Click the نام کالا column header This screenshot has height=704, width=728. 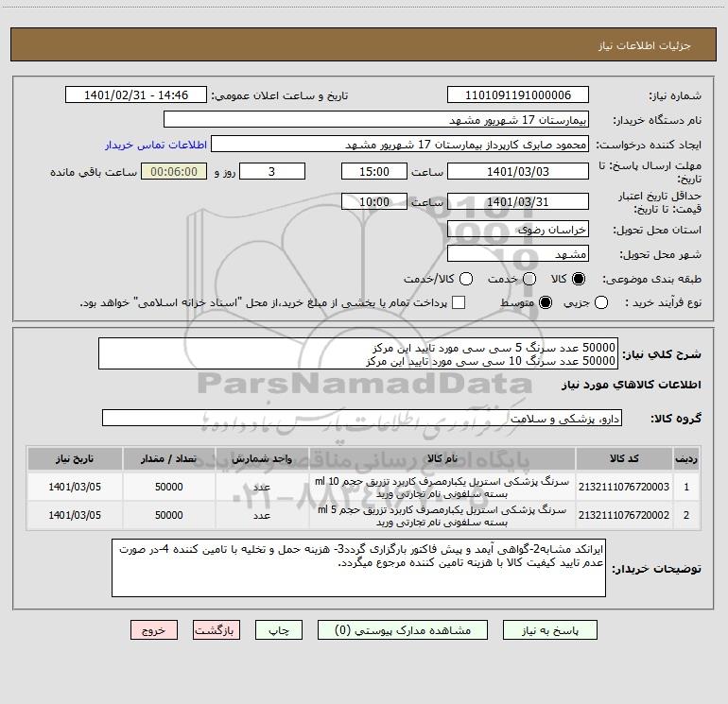click(x=442, y=458)
